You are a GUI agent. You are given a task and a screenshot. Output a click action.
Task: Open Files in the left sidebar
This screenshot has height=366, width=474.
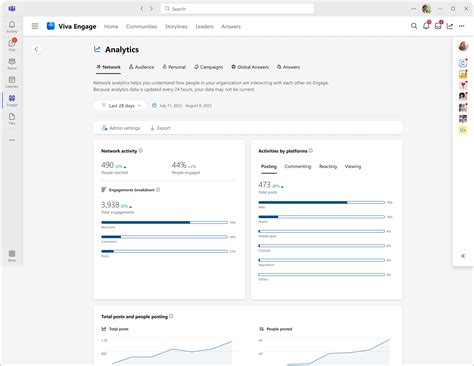click(12, 118)
